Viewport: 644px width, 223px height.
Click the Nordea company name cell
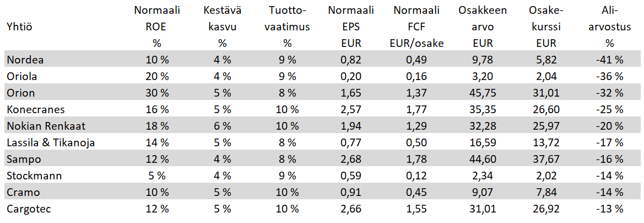pos(25,60)
